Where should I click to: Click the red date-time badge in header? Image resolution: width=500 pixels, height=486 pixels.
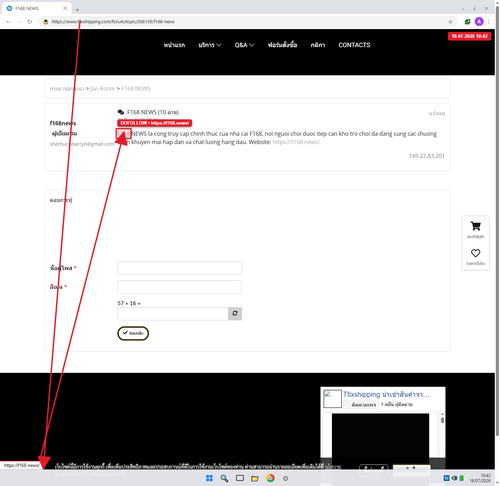pyautogui.click(x=469, y=36)
